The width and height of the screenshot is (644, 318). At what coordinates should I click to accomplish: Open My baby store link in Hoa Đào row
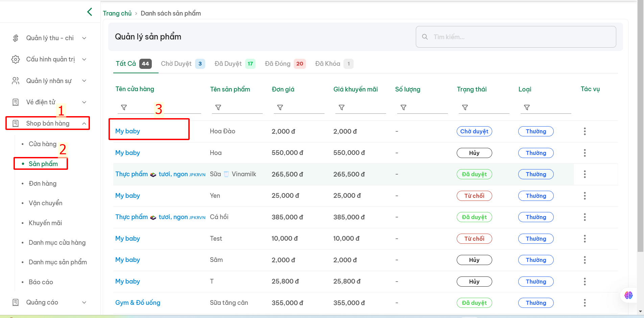[x=128, y=131]
